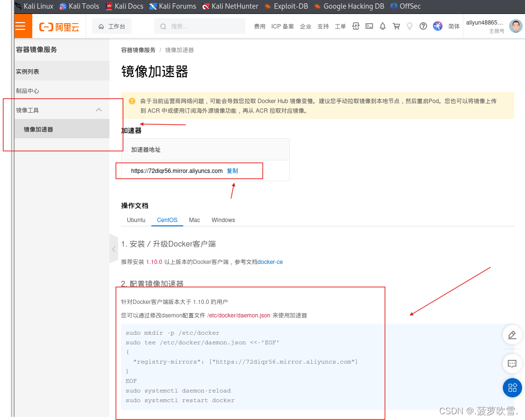Open the shopping cart icon
525x420 pixels.
396,26
